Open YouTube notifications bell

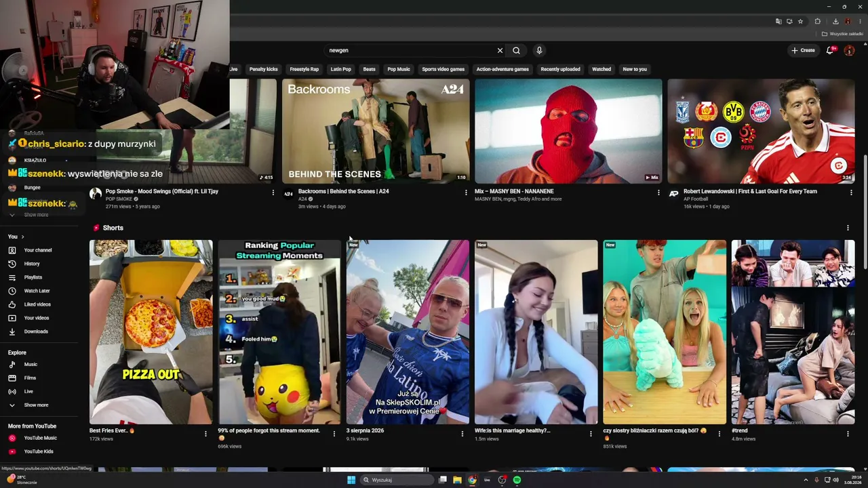(x=831, y=50)
